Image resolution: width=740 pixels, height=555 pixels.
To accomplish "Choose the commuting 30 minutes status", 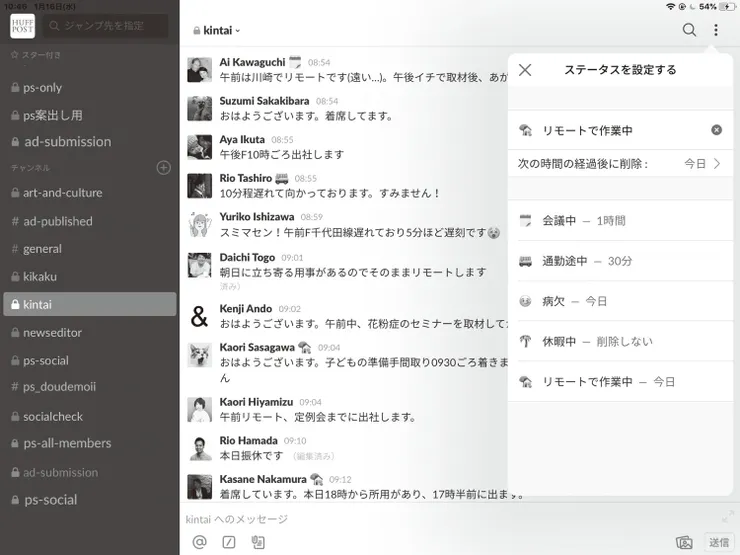I will 620,261.
